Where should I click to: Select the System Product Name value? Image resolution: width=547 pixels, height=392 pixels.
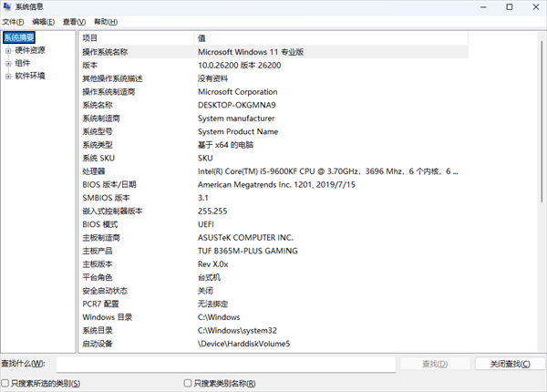coord(238,131)
